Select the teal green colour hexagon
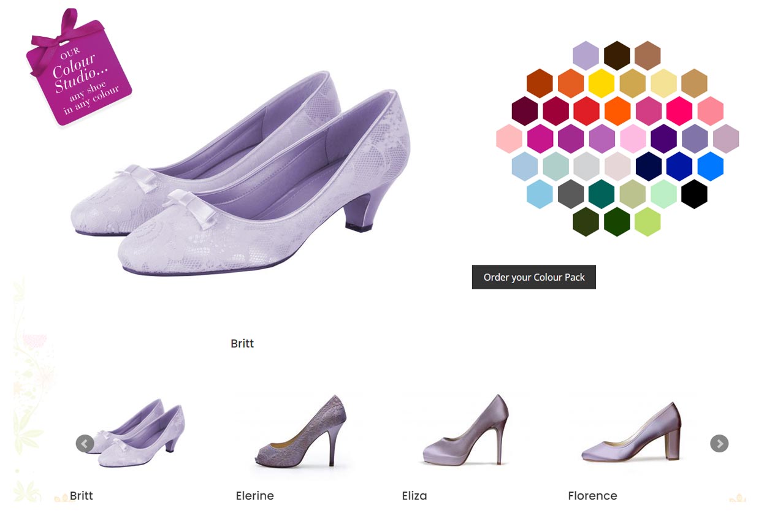The width and height of the screenshot is (775, 532). coord(601,194)
